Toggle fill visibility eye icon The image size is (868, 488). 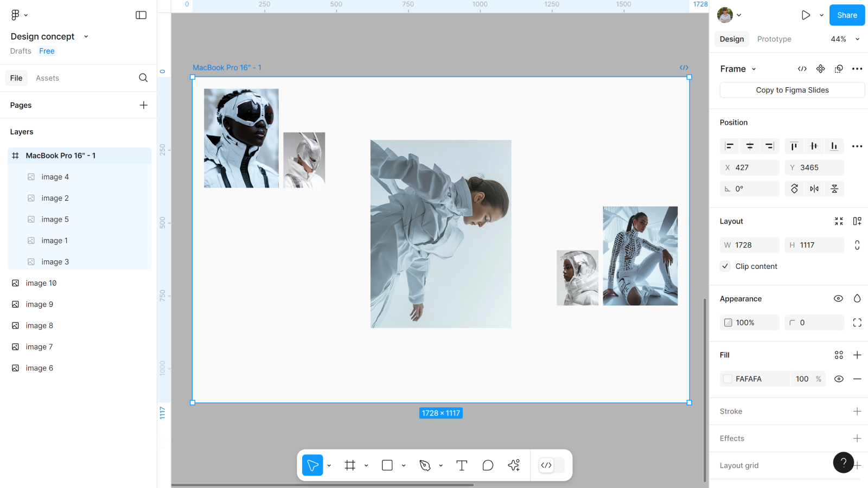point(839,379)
